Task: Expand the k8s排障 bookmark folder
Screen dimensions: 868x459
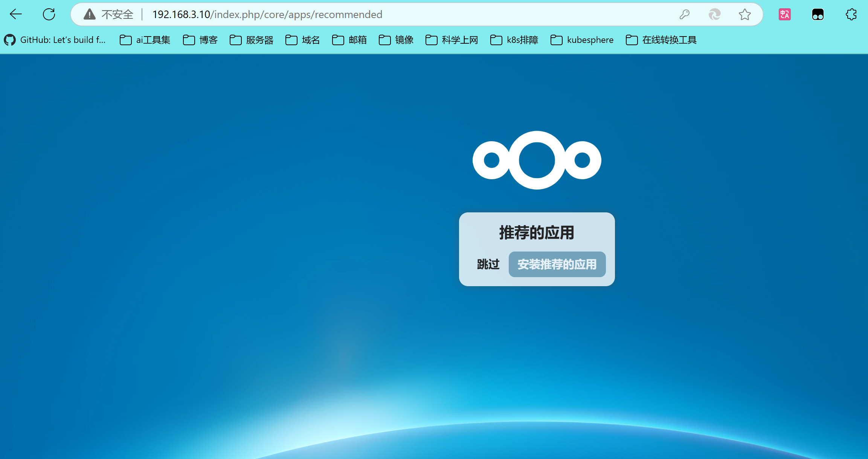Action: 514,40
